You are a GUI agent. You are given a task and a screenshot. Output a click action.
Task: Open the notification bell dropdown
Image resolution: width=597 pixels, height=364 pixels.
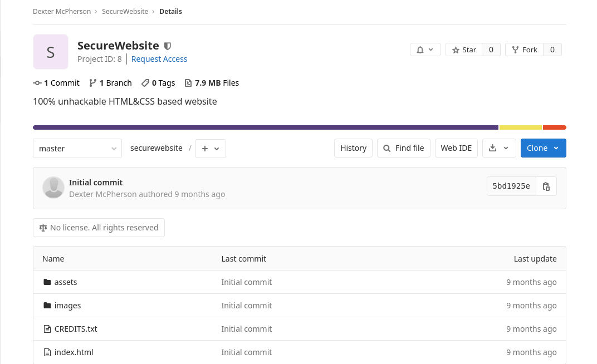tap(425, 50)
